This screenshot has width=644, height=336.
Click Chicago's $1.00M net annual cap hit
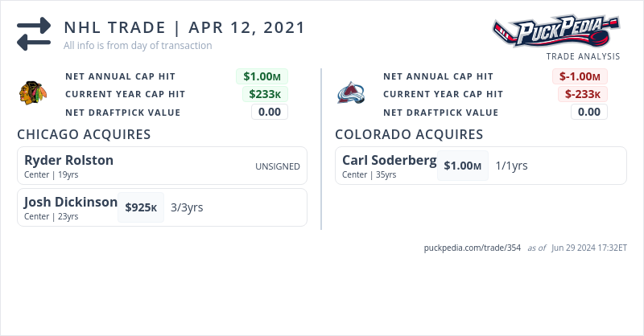point(262,76)
